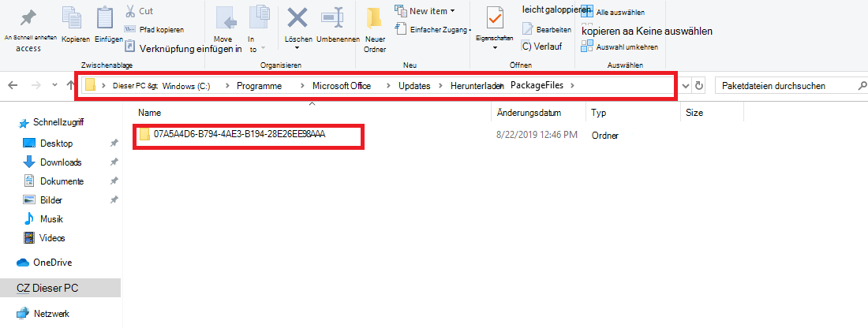This screenshot has height=328, width=868.
Task: Click the pin icon next to Bilder
Action: point(114,199)
